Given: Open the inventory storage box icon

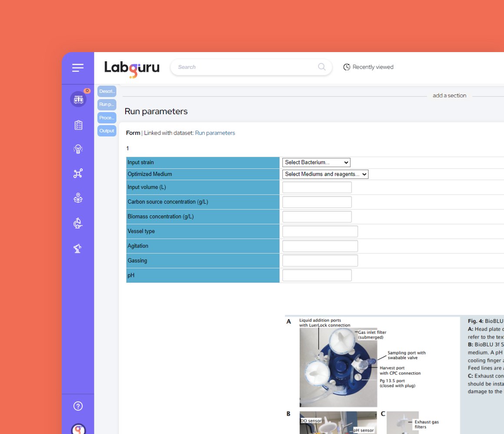Looking at the screenshot, I should (x=78, y=198).
